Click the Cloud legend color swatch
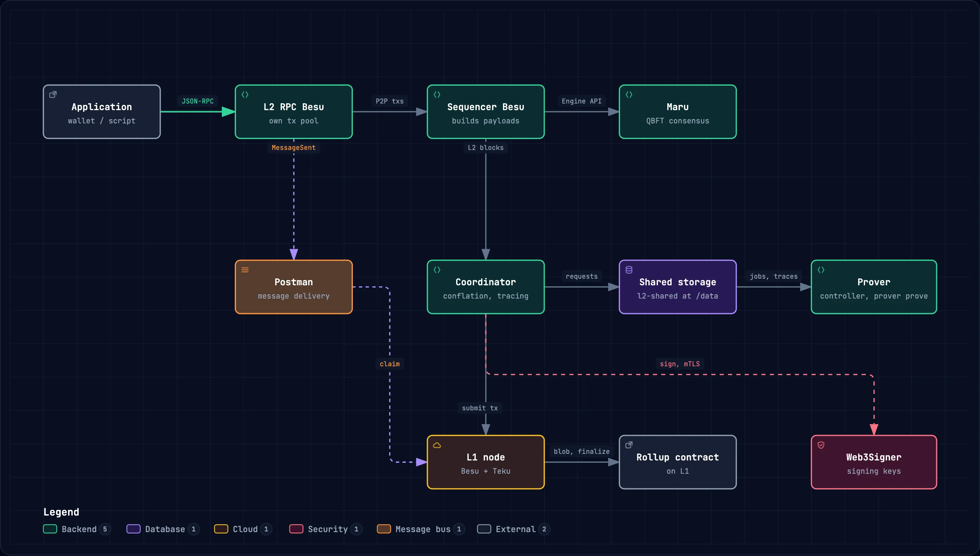The image size is (980, 556). click(221, 529)
